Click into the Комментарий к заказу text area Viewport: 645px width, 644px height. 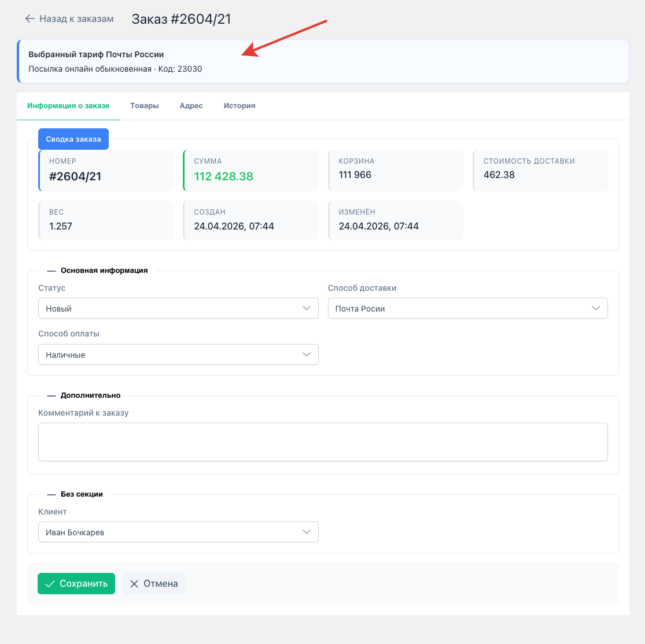323,442
